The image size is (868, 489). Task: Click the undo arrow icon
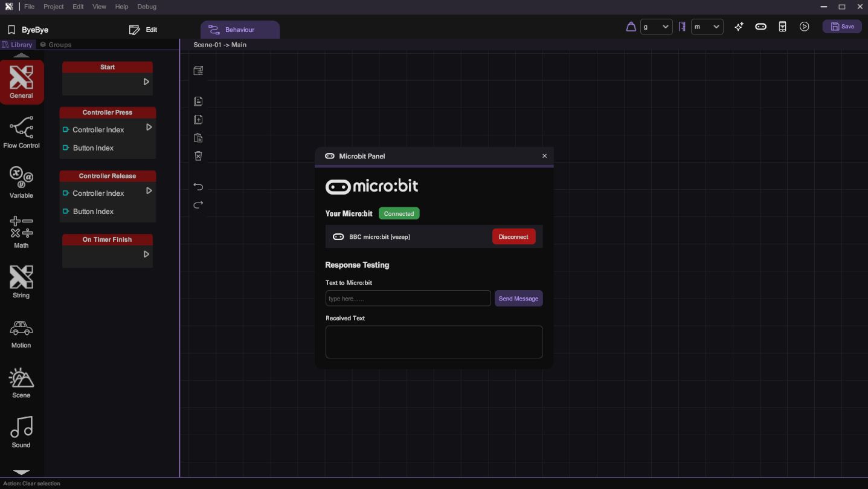pyautogui.click(x=198, y=187)
